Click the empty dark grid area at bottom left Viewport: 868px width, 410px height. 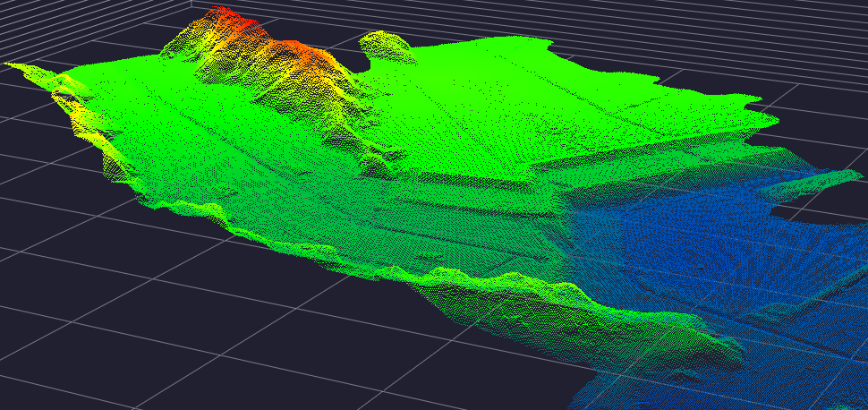tap(134, 340)
